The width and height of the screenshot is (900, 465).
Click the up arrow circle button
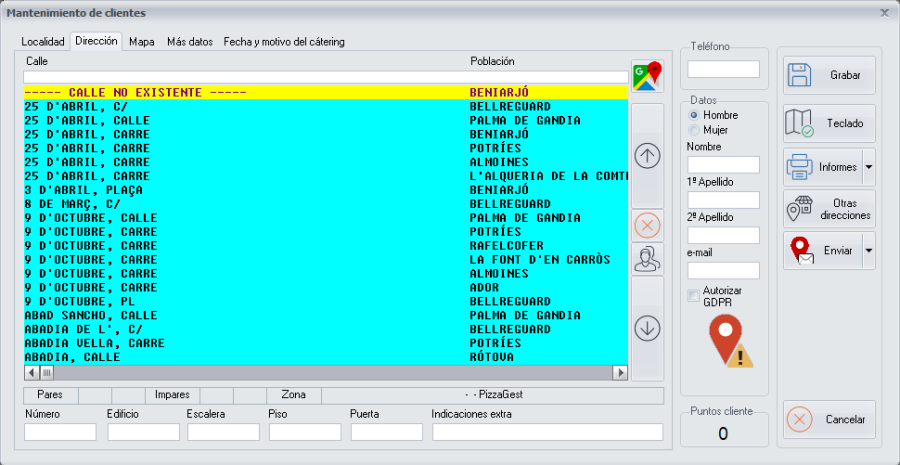648,156
